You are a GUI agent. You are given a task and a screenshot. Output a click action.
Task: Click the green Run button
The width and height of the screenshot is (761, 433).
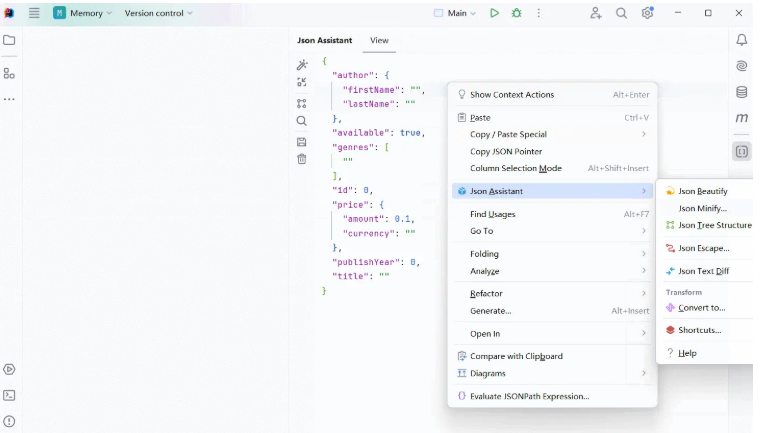point(494,13)
